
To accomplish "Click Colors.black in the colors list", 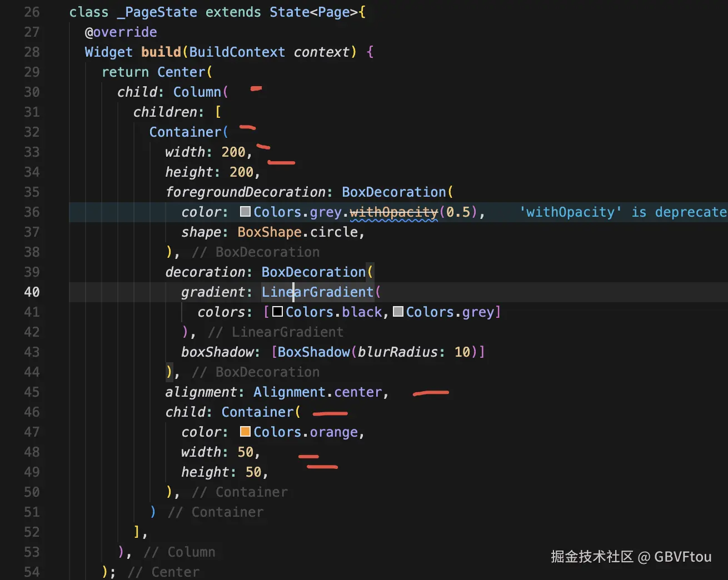I will [334, 312].
